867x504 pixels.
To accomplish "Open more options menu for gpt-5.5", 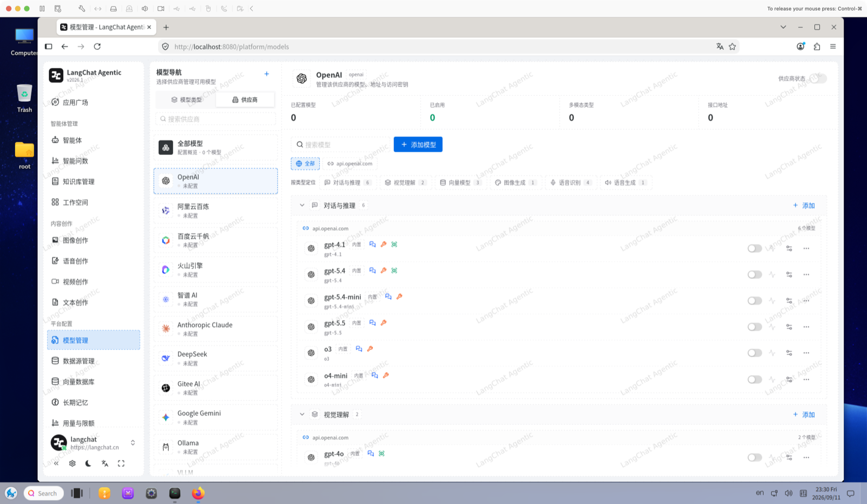I will click(806, 327).
